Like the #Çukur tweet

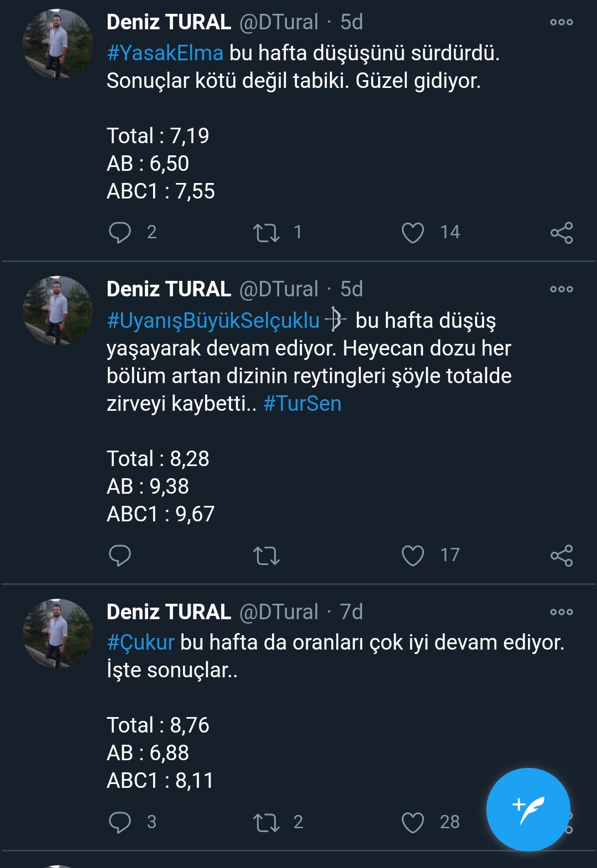(x=412, y=822)
